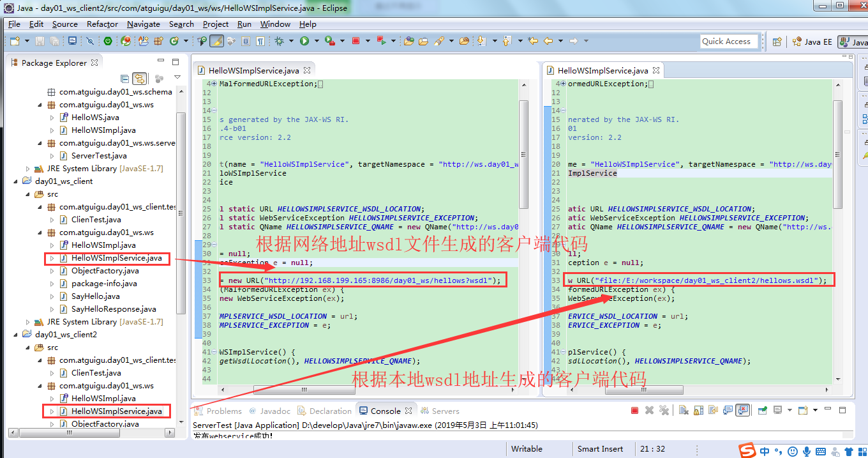The height and width of the screenshot is (458, 868).
Task: Open dropdown arrow next to New icon
Action: (x=27, y=41)
